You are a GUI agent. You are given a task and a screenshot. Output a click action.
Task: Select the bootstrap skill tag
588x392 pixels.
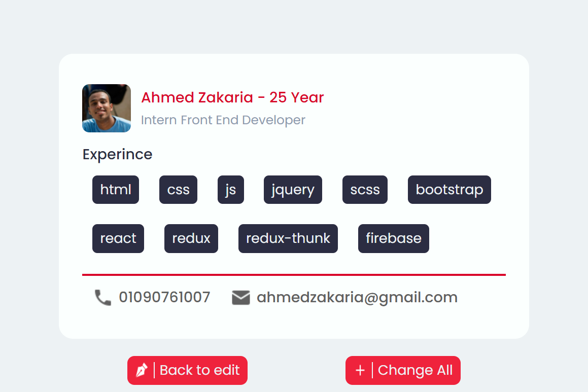449,190
